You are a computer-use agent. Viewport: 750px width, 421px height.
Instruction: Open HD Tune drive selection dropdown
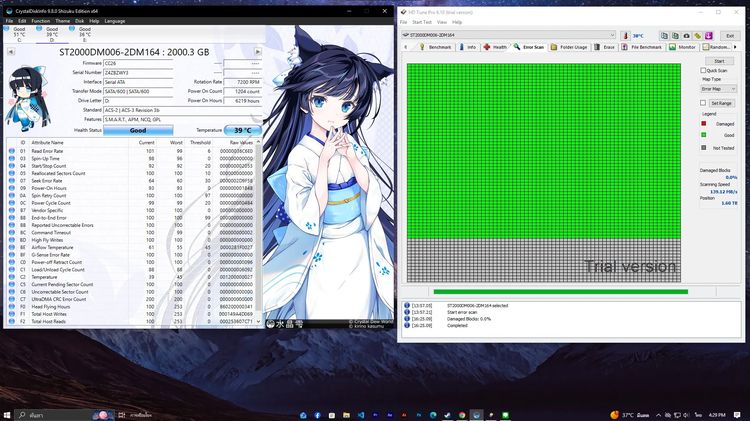pyautogui.click(x=509, y=35)
